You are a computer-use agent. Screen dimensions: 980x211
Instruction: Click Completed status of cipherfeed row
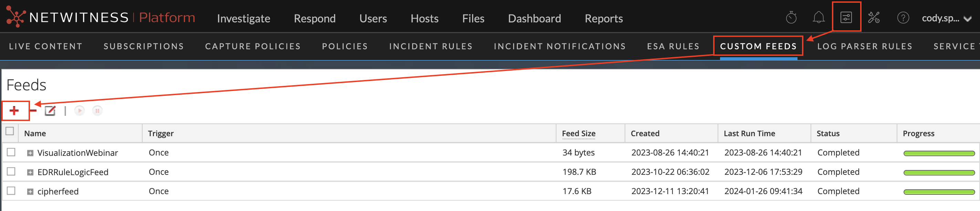coord(838,191)
